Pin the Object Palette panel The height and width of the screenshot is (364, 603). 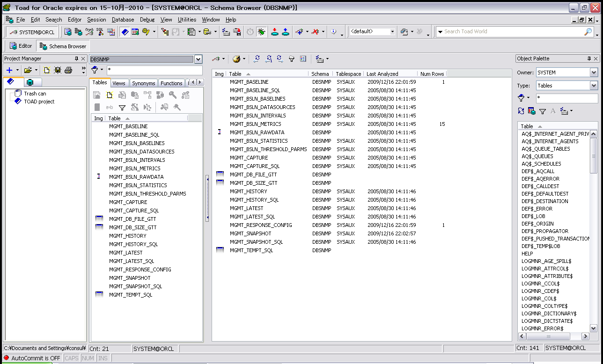(x=589, y=58)
